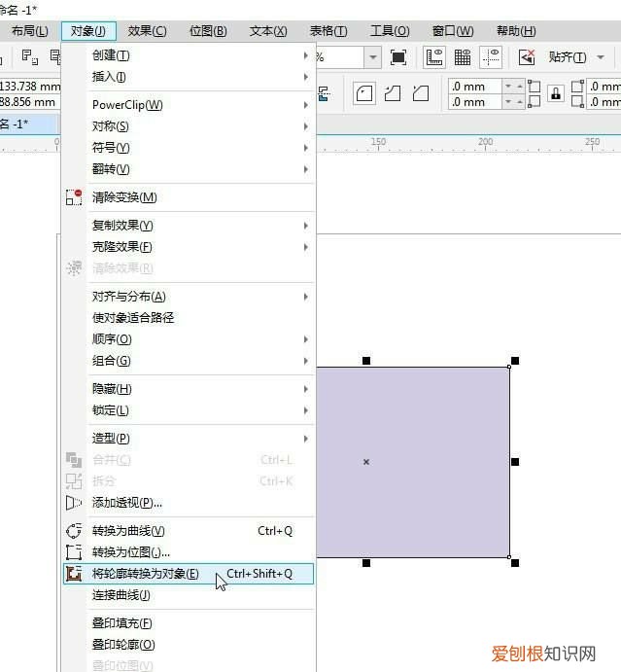
Task: Edit the 133.738 mm width field
Action: (x=29, y=87)
